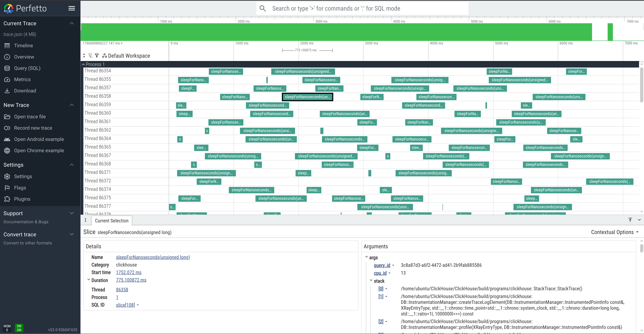Click the slice[108] SQL ID link
The image size is (644, 334).
point(125,305)
